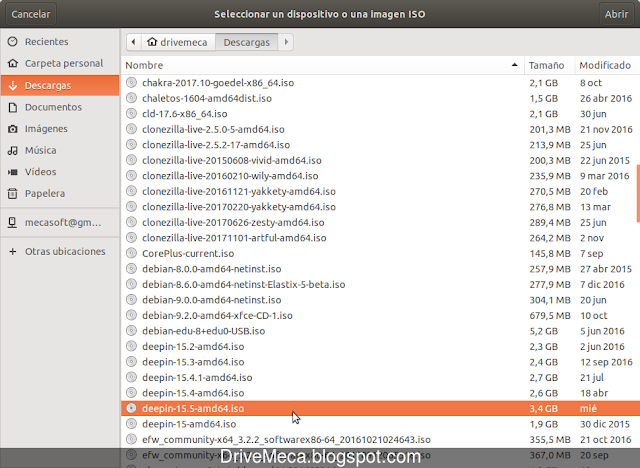
Task: Select deepin-15.3-amd64.iso
Action: coord(380,362)
